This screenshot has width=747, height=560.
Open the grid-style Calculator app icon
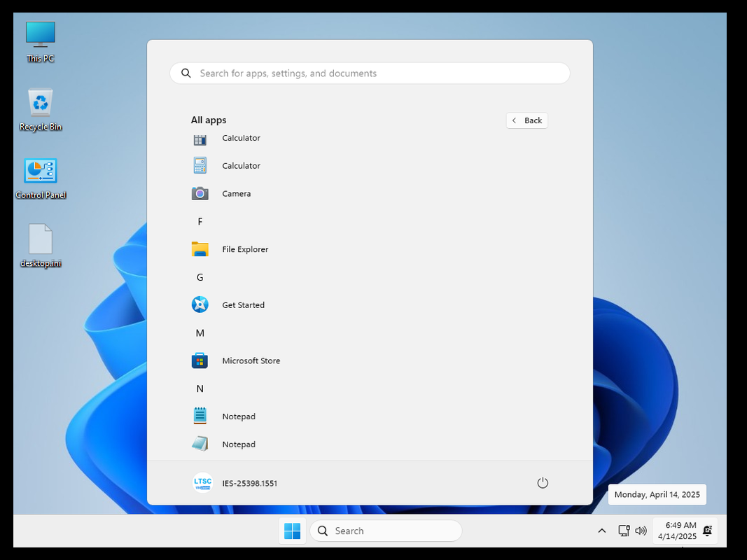(200, 139)
